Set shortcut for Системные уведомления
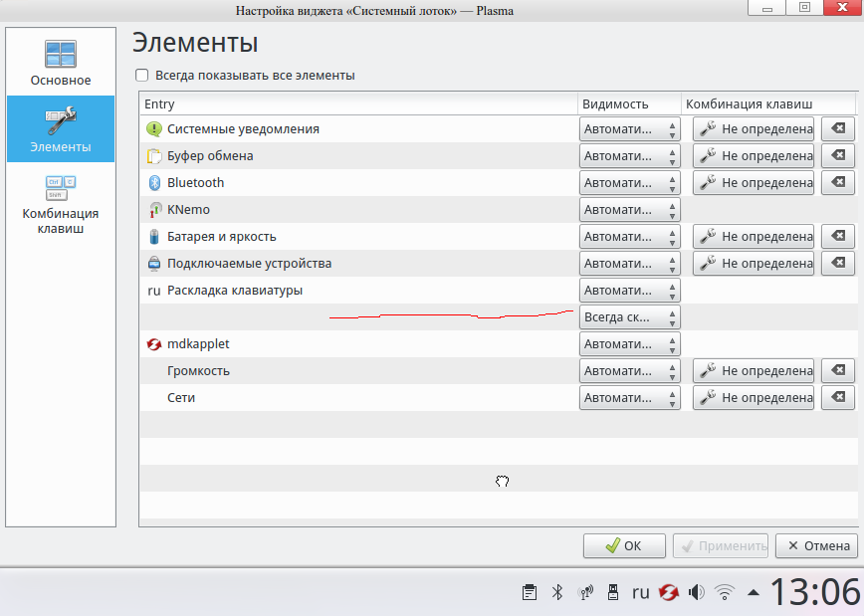Screen dimensions: 864x616 pos(754,129)
